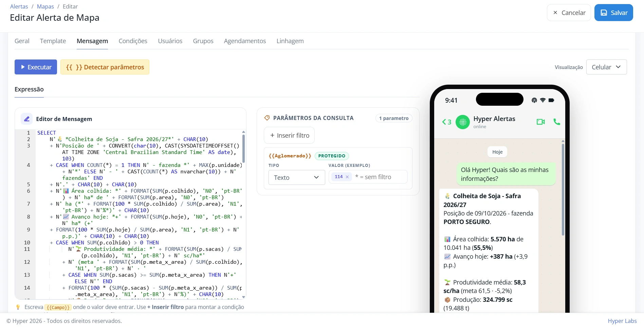The width and height of the screenshot is (644, 327).
Task: Open the Linhagem tab
Action: [290, 41]
